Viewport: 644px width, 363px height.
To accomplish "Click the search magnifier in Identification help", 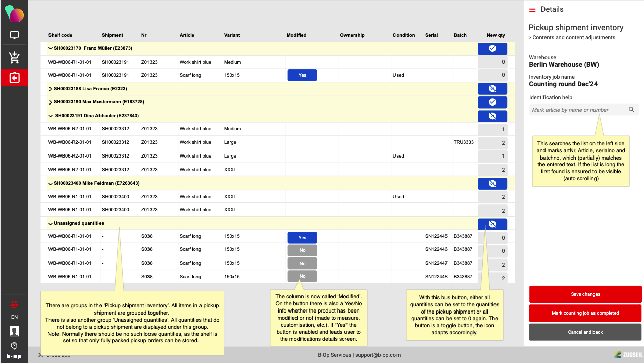I will (x=631, y=110).
